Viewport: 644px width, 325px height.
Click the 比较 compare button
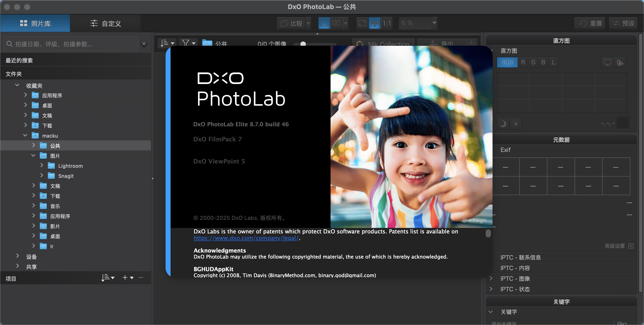pos(291,23)
